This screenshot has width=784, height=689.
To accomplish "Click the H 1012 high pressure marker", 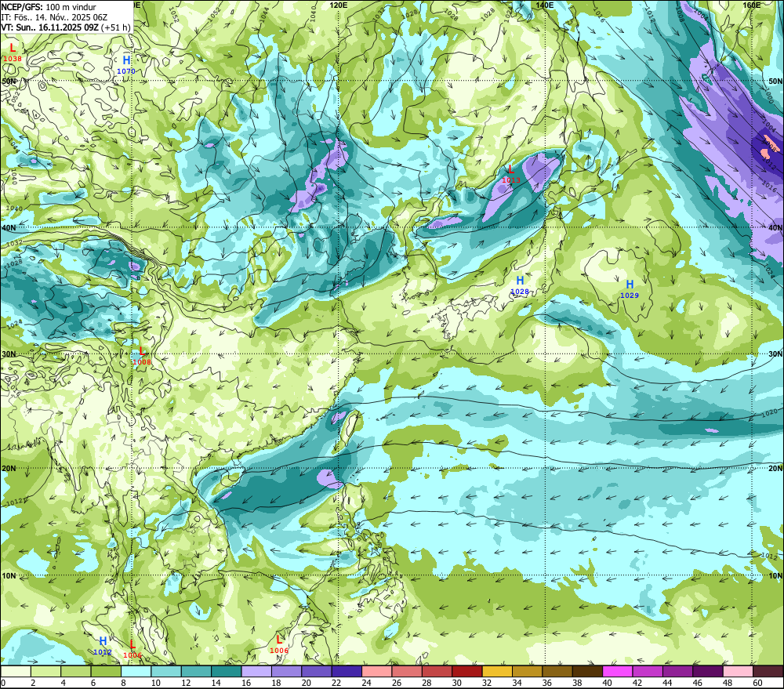I will click(103, 646).
